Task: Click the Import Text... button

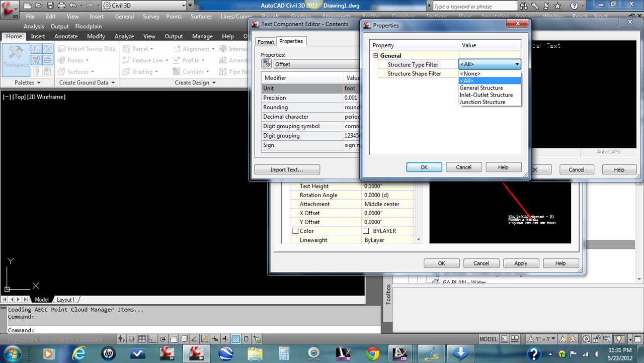Action: pyautogui.click(x=287, y=169)
